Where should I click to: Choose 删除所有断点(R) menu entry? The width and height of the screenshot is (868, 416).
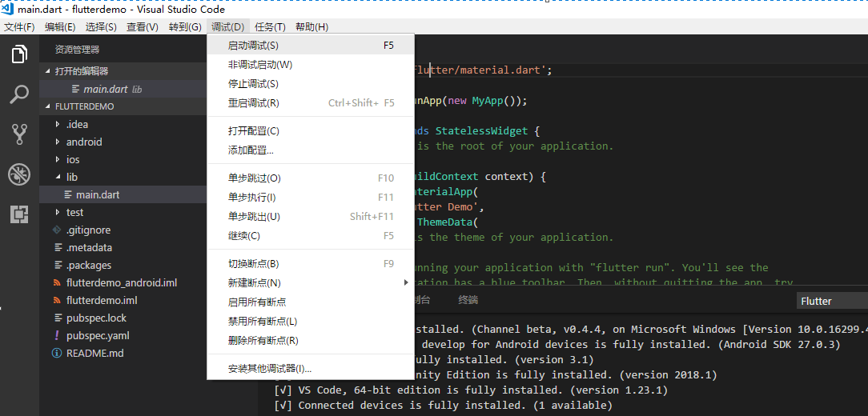pyautogui.click(x=311, y=340)
